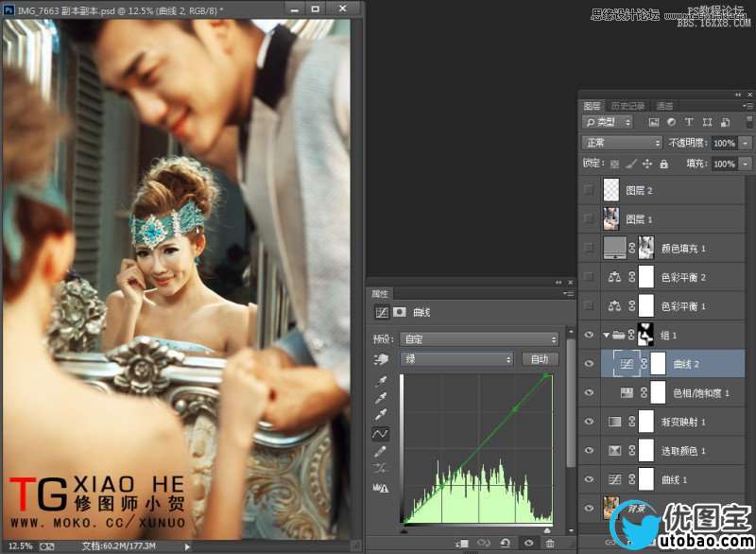Click the mask icon in Properties panel

coord(400,312)
